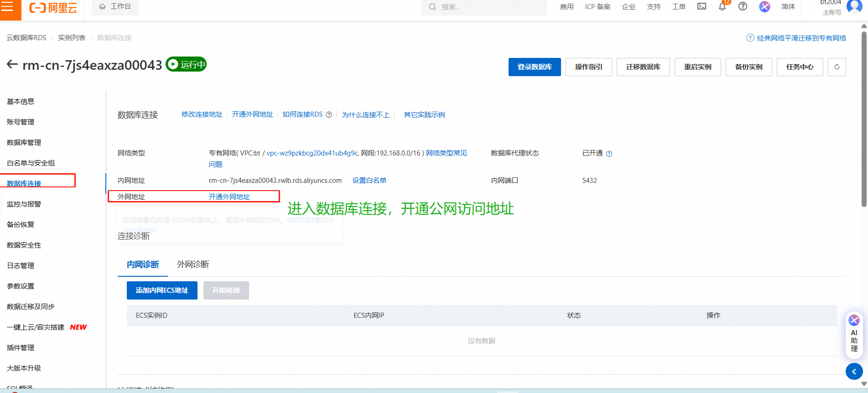The height and width of the screenshot is (393, 868).
Task: Switch to 外网诊断 tab
Action: (x=193, y=264)
